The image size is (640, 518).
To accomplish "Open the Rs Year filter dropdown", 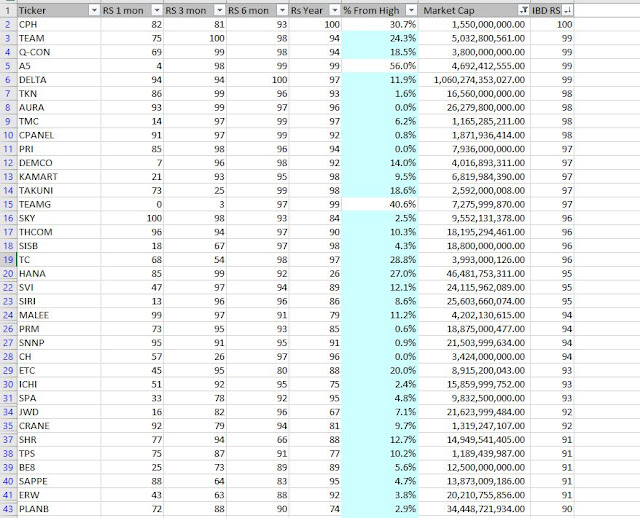I will 335,11.
